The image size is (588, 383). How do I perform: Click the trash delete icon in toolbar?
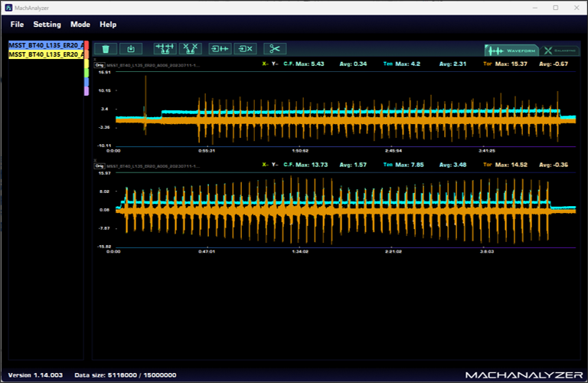pyautogui.click(x=106, y=49)
